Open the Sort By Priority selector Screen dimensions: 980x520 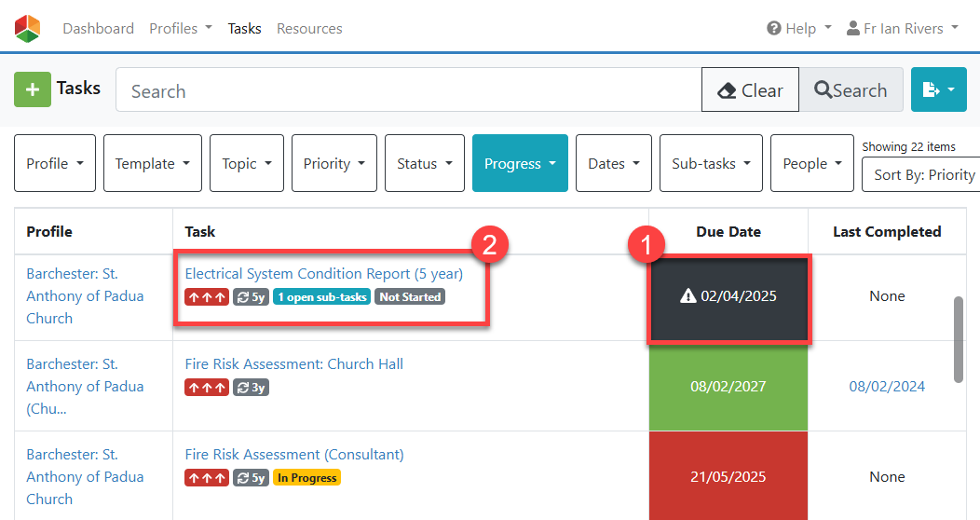[x=922, y=175]
